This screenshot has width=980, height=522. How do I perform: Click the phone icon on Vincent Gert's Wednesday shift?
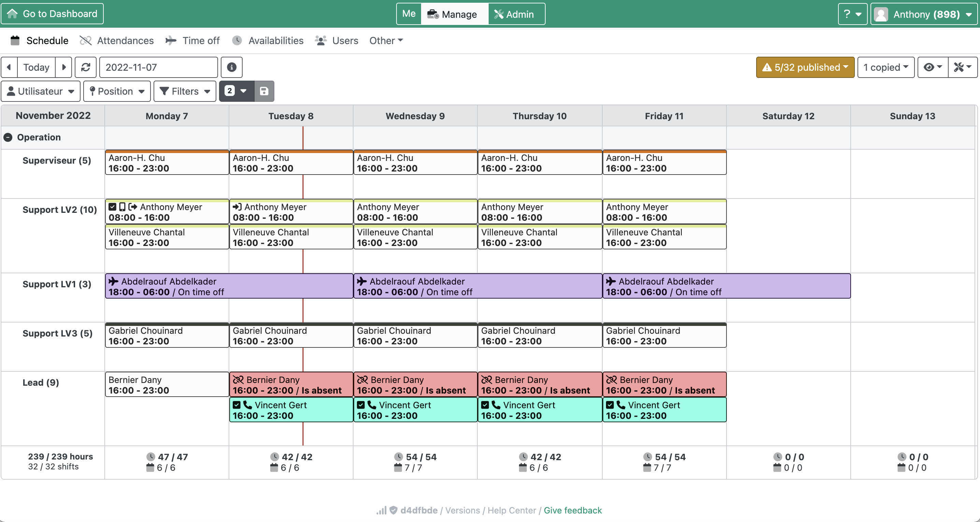371,405
